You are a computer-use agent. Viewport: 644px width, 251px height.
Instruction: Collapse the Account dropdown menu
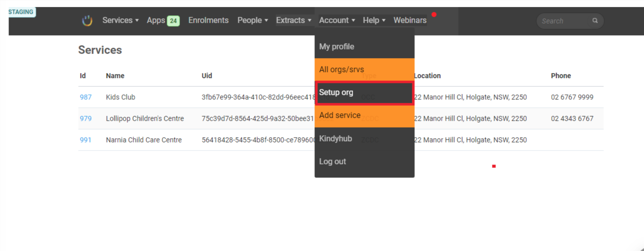[337, 20]
